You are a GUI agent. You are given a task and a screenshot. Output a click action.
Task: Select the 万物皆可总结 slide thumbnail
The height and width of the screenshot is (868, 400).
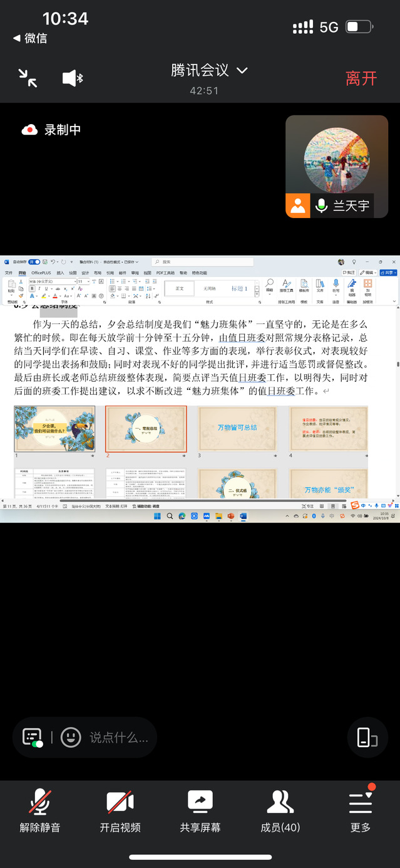tap(237, 429)
